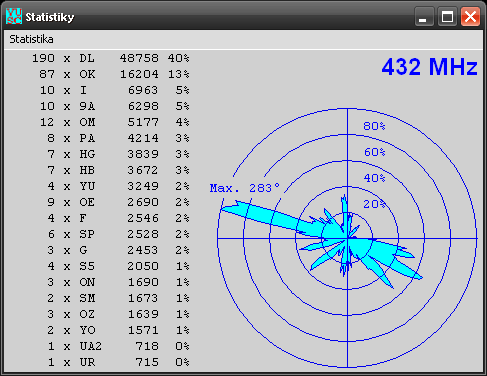The height and width of the screenshot is (376, 487).
Task: Click the HG row showing 3839
Action: click(118, 154)
